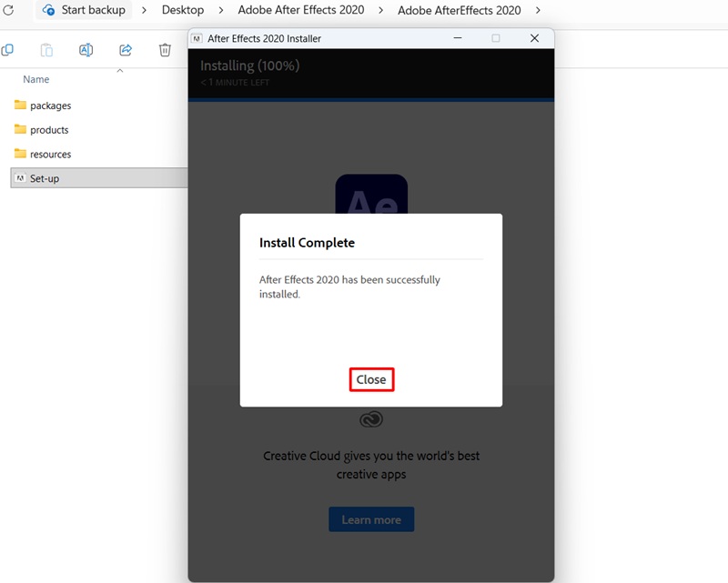Click the Rename icon in Explorer toolbar
Viewport: 728px width, 583px height.
pos(86,50)
